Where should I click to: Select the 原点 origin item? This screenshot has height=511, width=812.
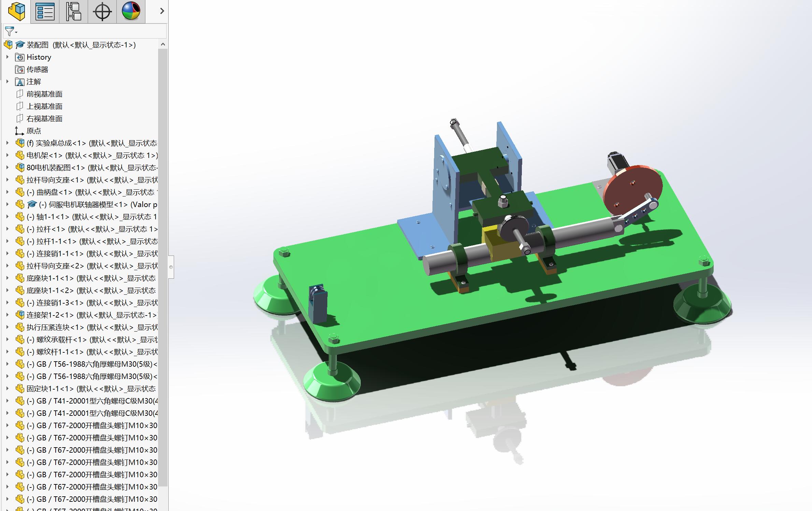(x=33, y=131)
